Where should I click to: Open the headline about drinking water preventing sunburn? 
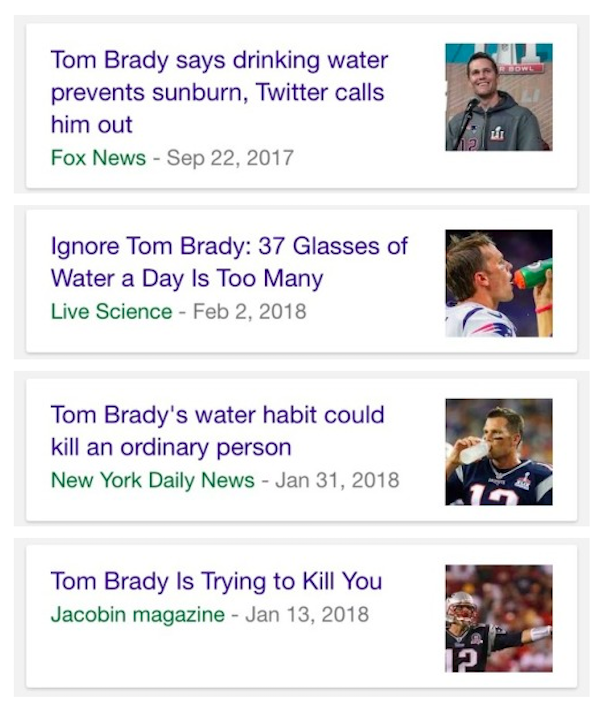tap(219, 92)
